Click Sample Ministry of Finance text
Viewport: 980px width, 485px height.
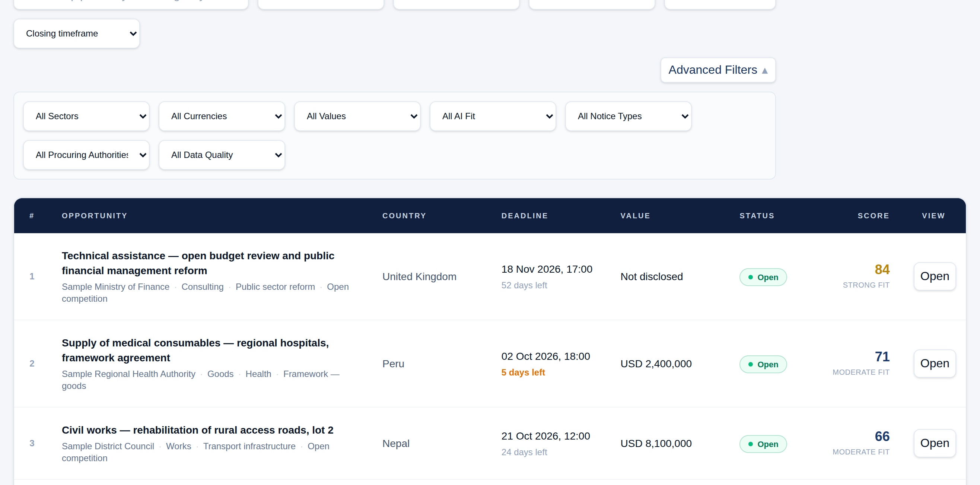(x=115, y=287)
